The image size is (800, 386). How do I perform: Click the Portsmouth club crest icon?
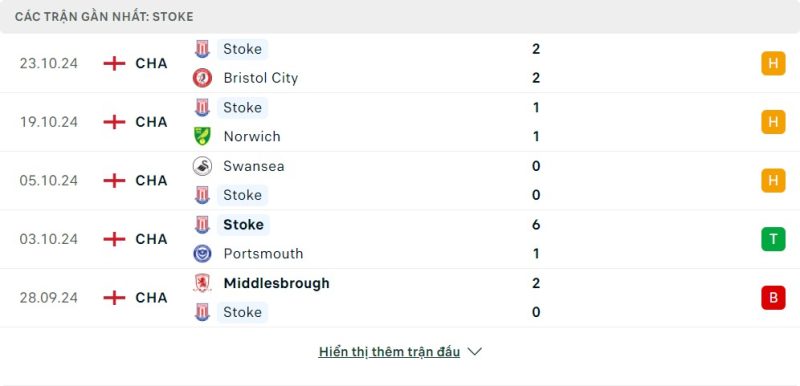[202, 254]
